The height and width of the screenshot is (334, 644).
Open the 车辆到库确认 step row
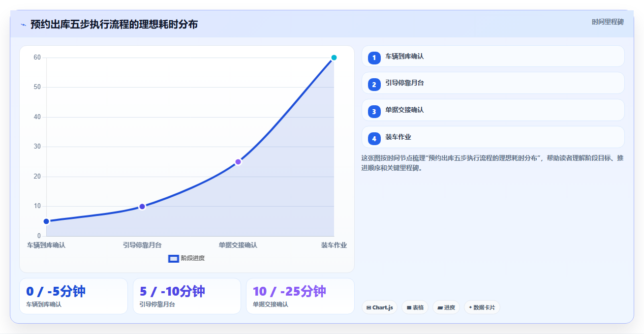tap(493, 56)
